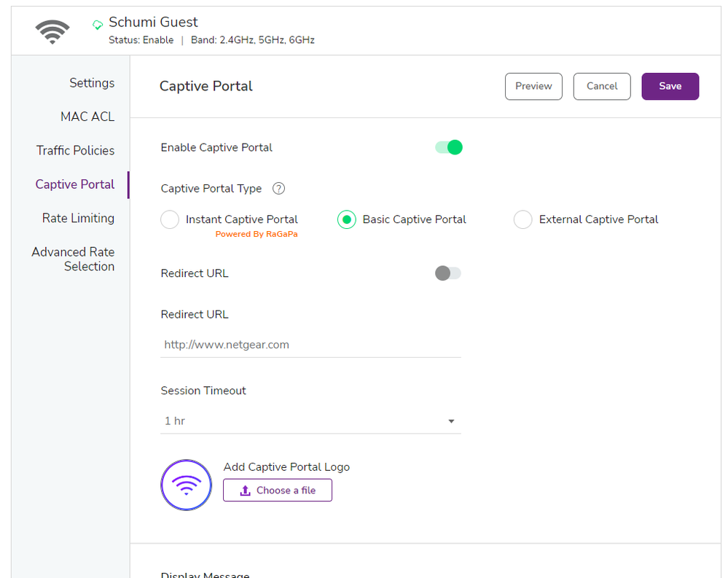Click the WiFi network icon in the header

[x=51, y=31]
